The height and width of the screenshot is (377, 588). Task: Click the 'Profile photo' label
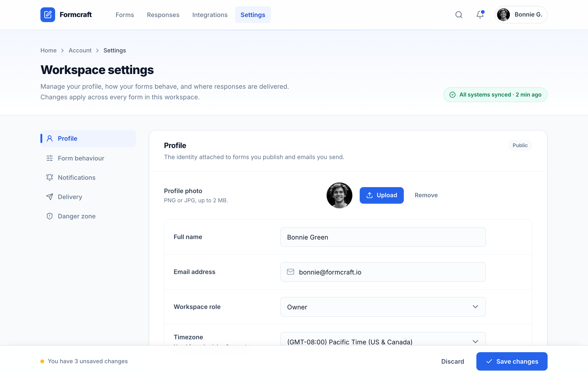(x=183, y=191)
